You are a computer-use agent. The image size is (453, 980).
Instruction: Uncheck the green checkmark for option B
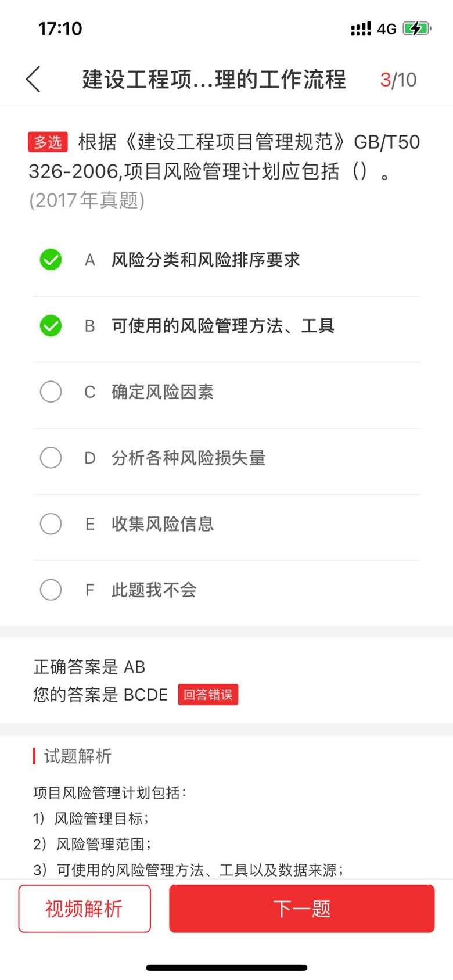51,326
